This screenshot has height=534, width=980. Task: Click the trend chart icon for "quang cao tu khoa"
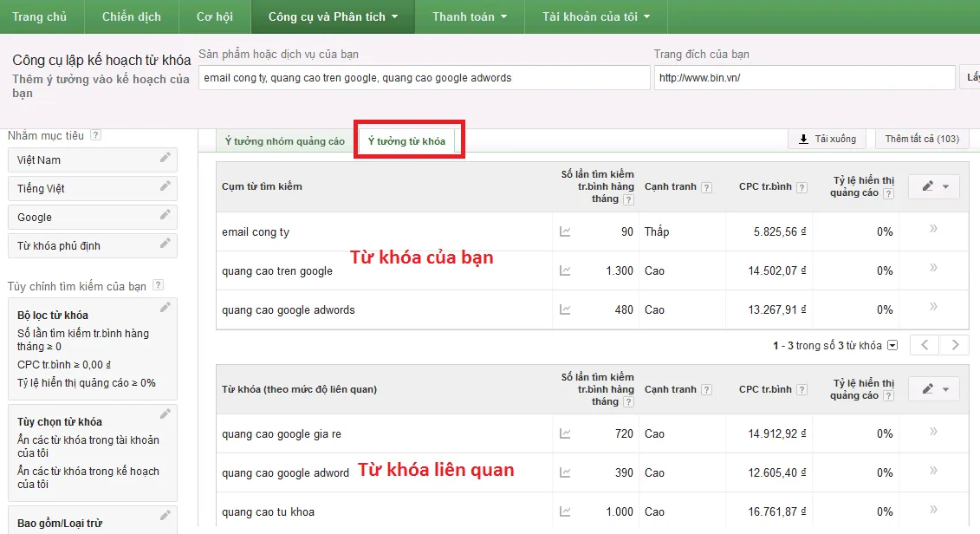(566, 511)
